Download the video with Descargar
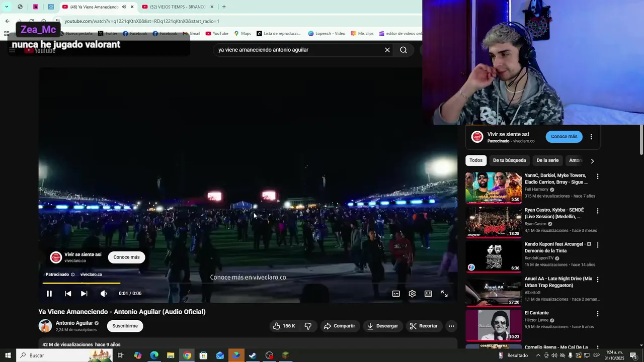 click(x=382, y=326)
